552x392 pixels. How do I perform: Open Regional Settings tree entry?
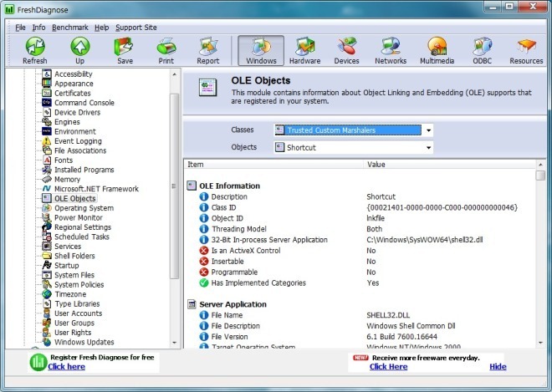(83, 227)
